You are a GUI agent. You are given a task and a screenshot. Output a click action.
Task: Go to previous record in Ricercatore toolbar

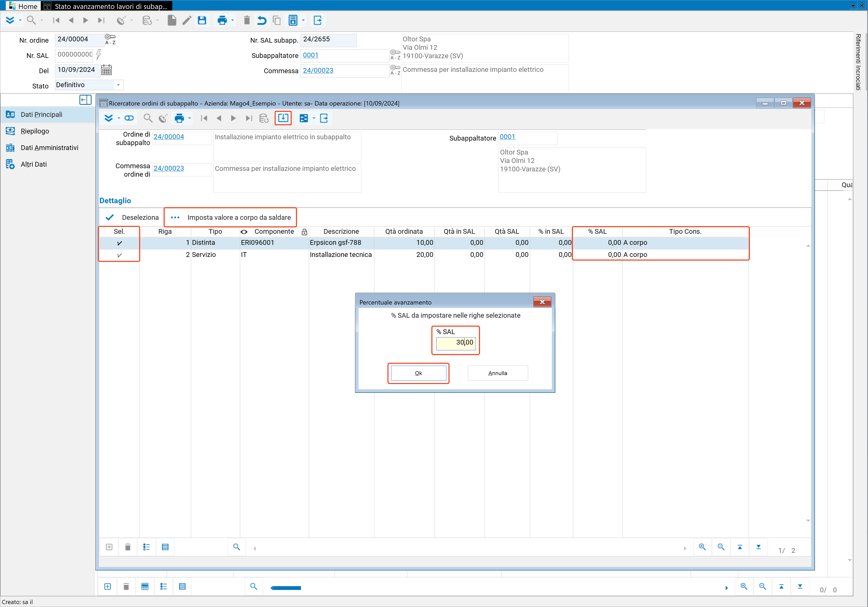coord(219,118)
